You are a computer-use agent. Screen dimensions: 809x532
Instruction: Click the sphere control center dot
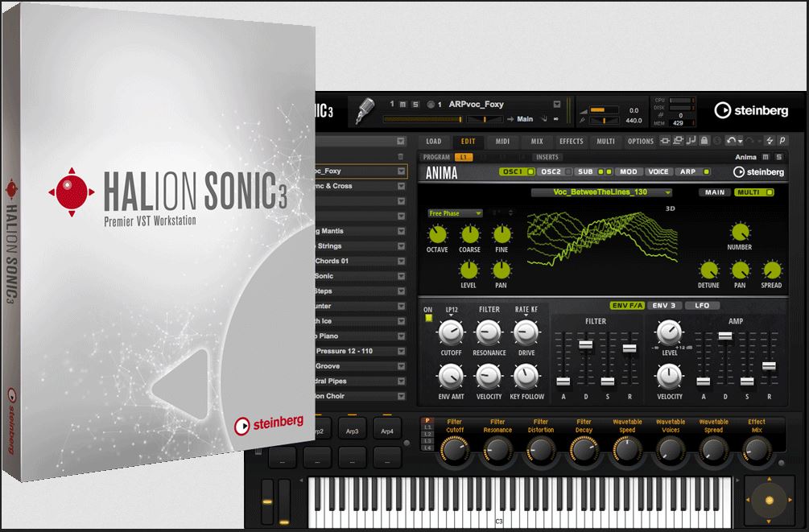pos(769,500)
